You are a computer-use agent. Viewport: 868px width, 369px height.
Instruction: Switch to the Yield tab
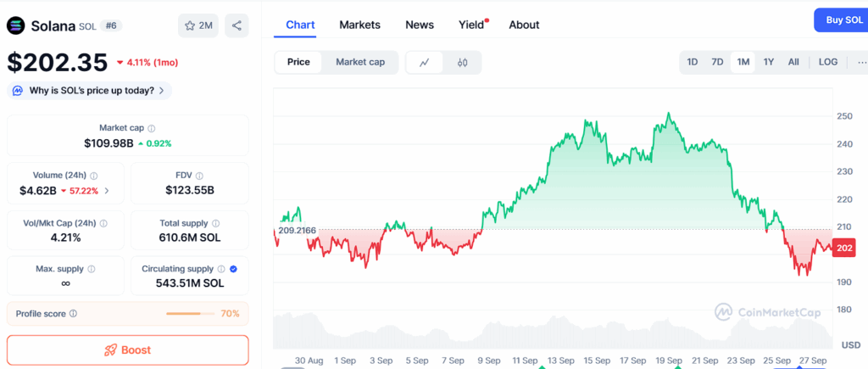tap(471, 25)
